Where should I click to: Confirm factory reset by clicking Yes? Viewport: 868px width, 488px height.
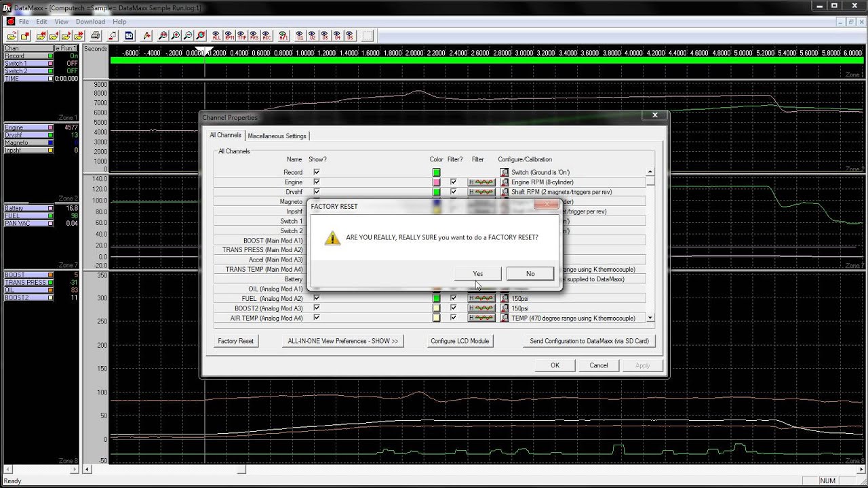[478, 274]
